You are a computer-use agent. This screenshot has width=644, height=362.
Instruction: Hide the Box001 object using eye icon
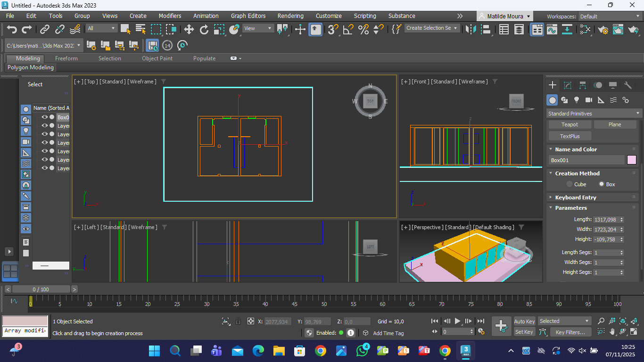coord(45,117)
